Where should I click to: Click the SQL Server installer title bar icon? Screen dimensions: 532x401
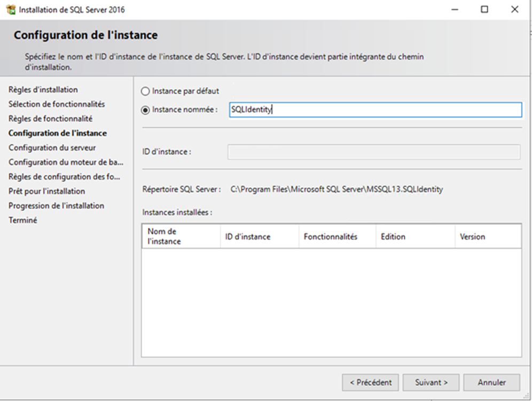tap(10, 10)
